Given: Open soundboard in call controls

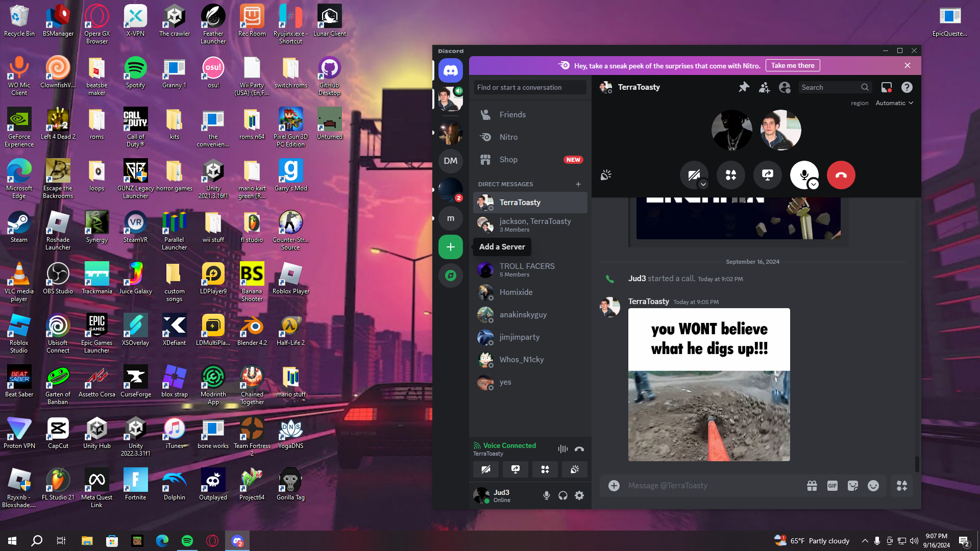Looking at the screenshot, I should 606,175.
